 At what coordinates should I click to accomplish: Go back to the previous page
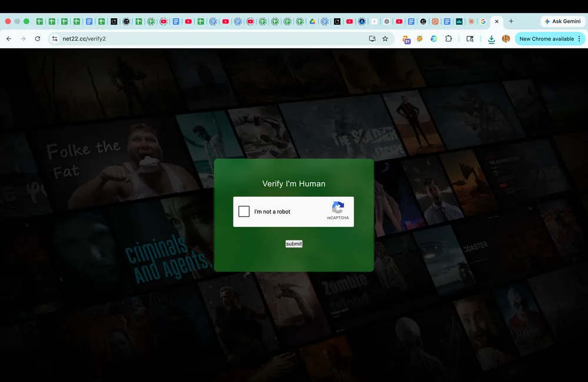click(9, 39)
